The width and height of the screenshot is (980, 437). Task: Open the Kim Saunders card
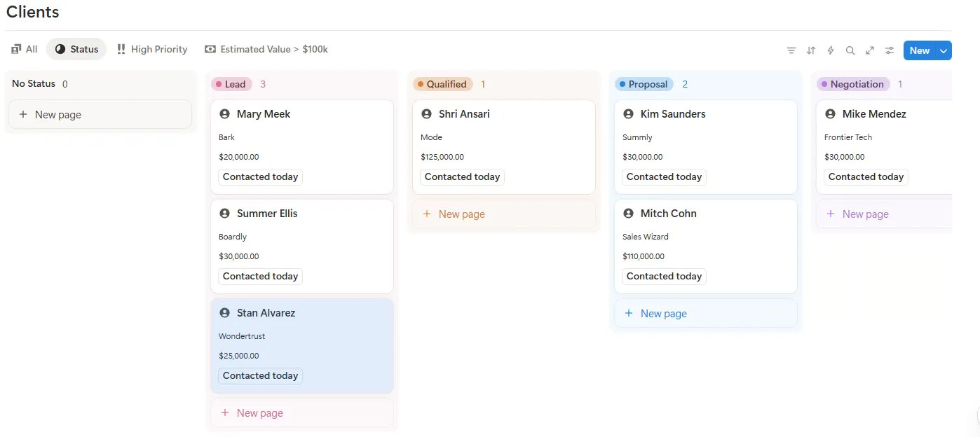pos(706,147)
